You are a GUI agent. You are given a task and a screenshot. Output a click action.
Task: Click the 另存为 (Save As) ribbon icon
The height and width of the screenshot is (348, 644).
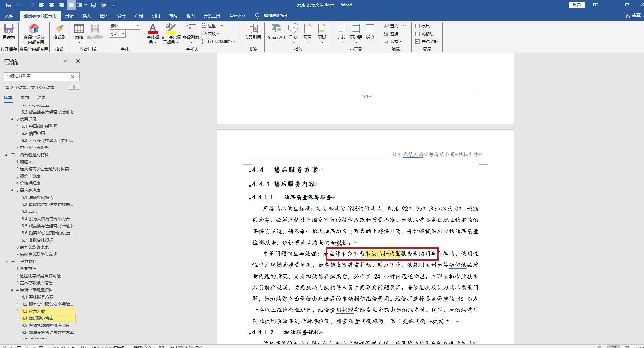click(x=9, y=31)
